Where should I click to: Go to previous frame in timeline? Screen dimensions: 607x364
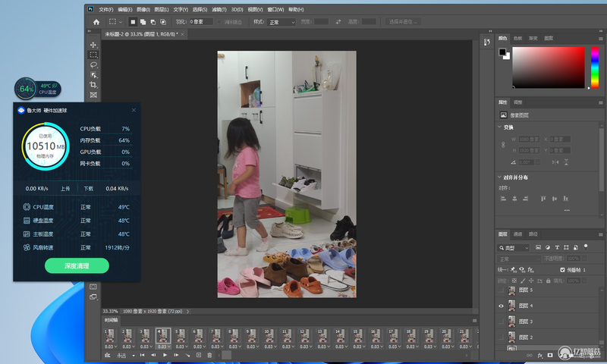click(154, 355)
